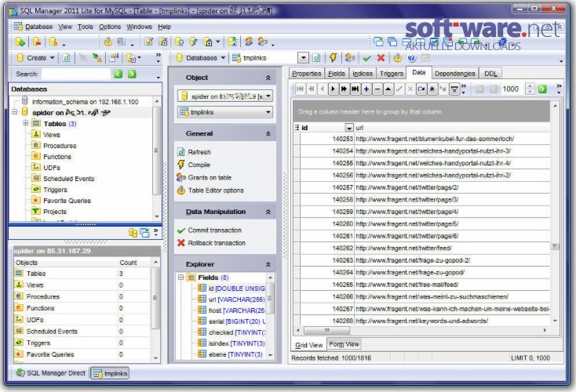
Task: Collapse the General panel section
Action: click(x=268, y=134)
